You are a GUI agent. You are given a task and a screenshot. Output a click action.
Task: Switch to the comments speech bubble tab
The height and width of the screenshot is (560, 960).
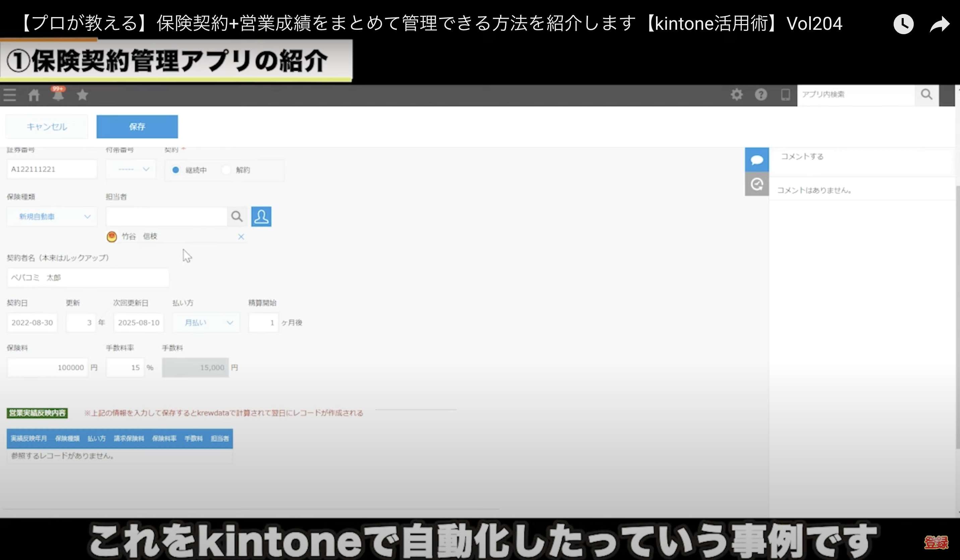click(x=757, y=160)
